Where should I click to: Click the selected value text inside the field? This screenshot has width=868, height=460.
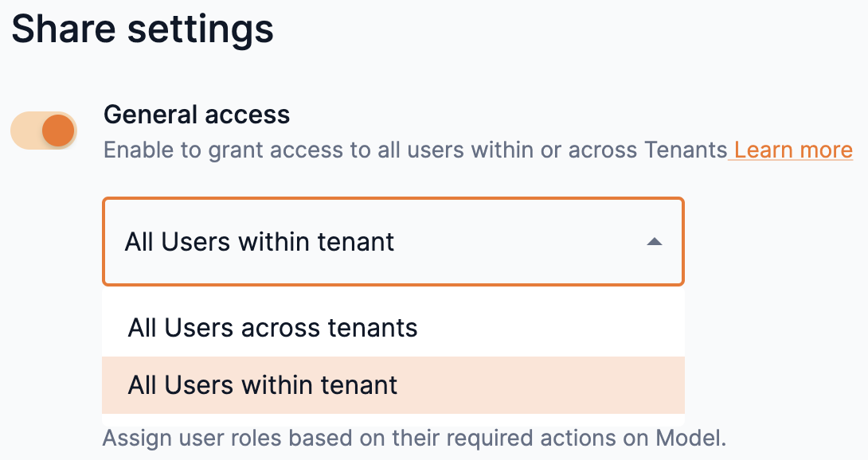260,241
